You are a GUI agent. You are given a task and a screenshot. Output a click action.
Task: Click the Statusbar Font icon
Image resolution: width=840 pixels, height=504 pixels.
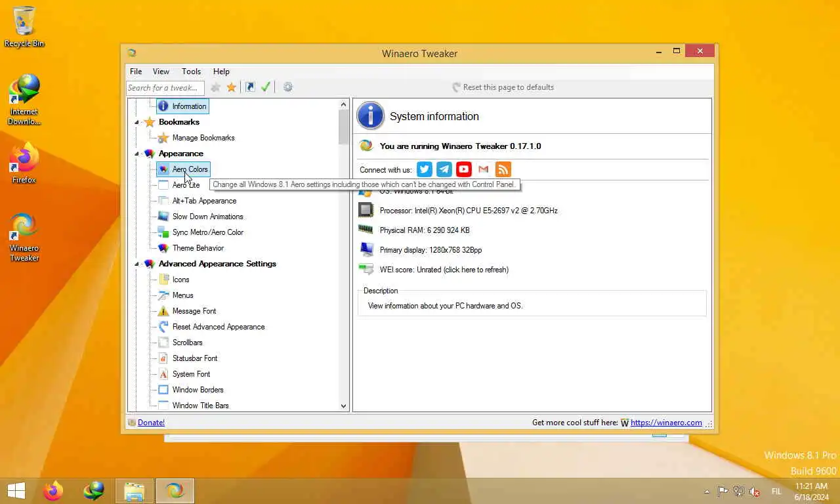pos(163,358)
